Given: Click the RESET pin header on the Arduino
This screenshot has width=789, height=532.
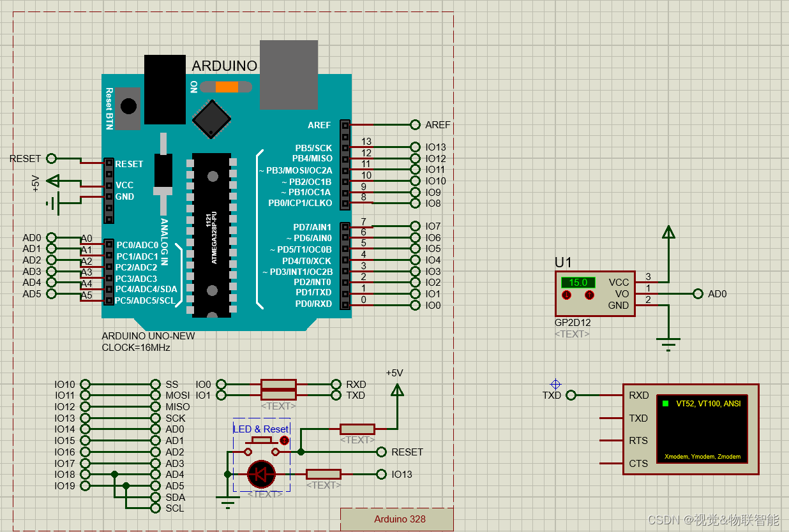Looking at the screenshot, I should pos(109,164).
